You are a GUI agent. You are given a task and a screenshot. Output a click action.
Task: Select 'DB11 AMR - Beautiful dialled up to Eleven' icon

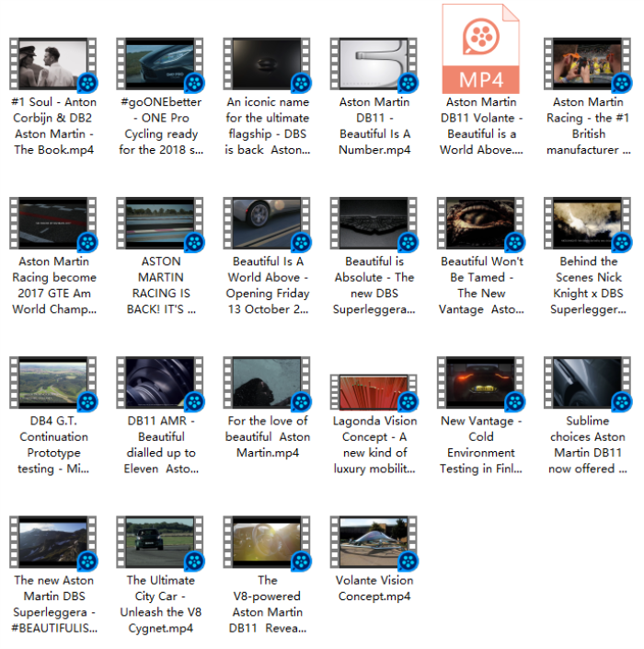[x=160, y=382]
